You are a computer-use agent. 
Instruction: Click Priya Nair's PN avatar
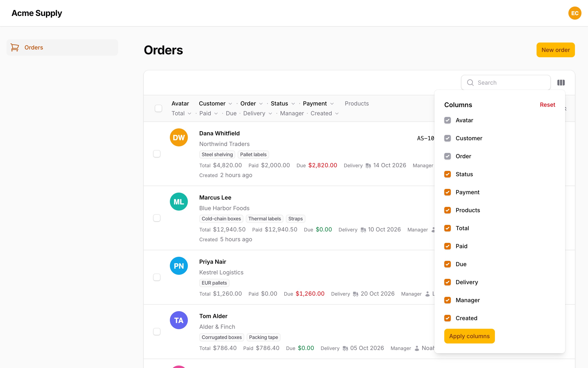point(179,266)
